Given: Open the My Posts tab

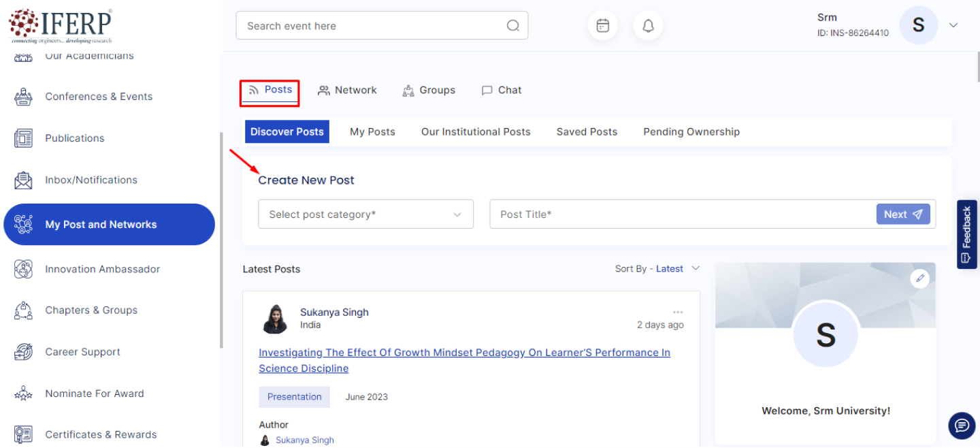Looking at the screenshot, I should point(372,132).
